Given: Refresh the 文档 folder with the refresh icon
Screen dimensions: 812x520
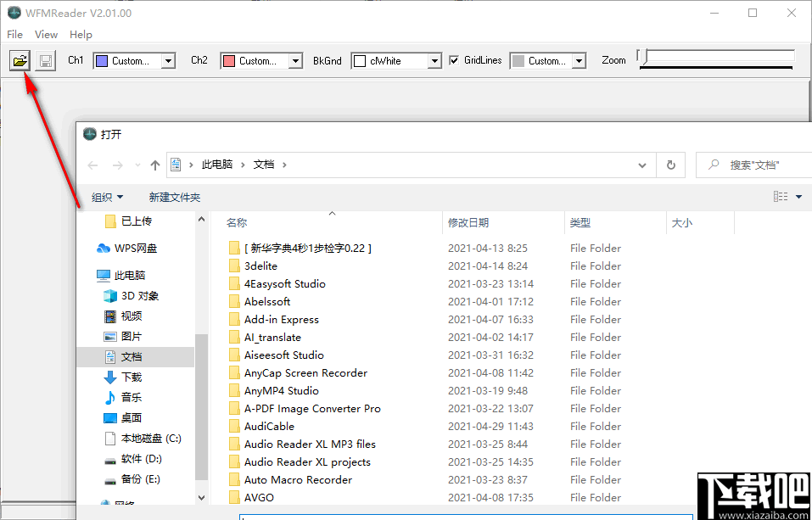Looking at the screenshot, I should 670,165.
